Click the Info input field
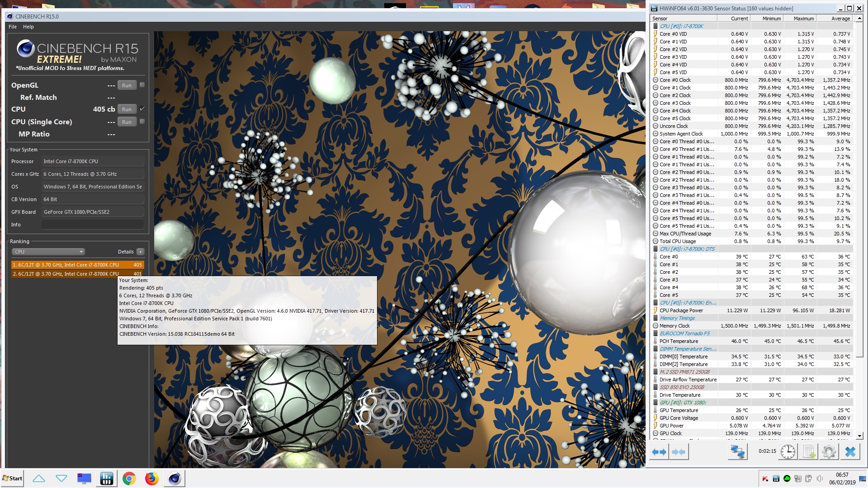This screenshot has height=488, width=868. [x=93, y=225]
